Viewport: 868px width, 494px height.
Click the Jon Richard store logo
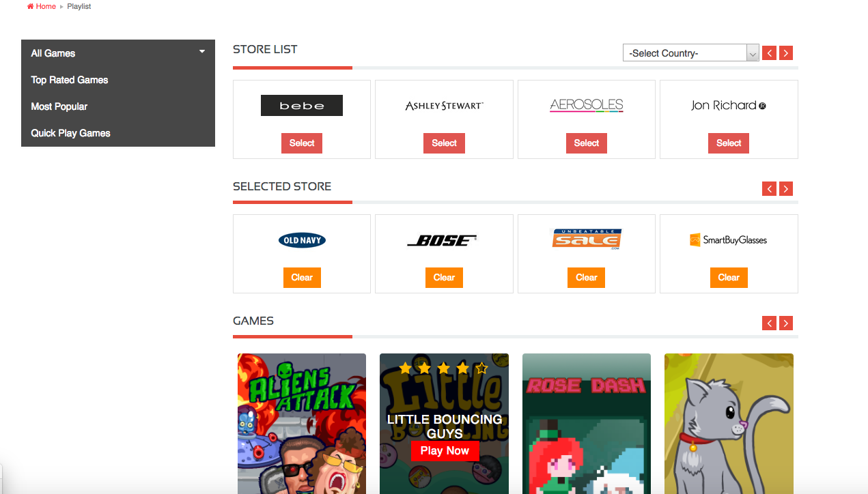729,105
